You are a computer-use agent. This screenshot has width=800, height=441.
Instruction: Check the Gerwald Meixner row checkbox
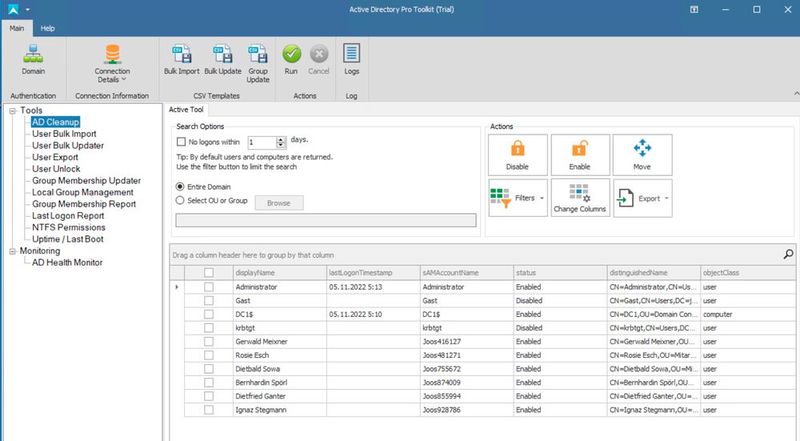click(209, 341)
